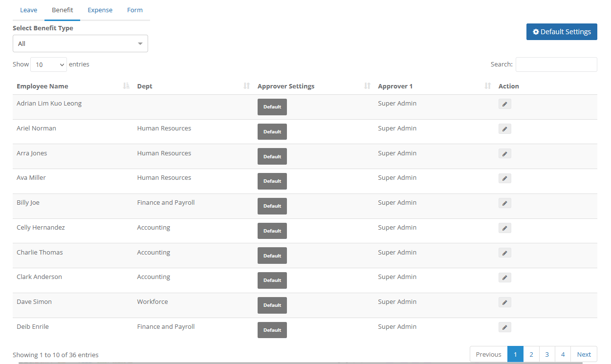The image size is (611, 364).
Task: Open page 4 of the table
Action: 563,354
